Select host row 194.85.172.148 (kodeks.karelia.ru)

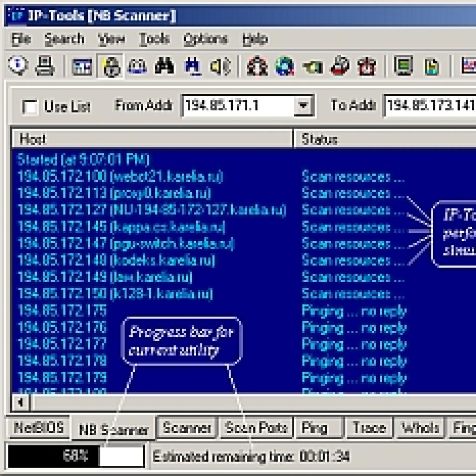pos(116,260)
